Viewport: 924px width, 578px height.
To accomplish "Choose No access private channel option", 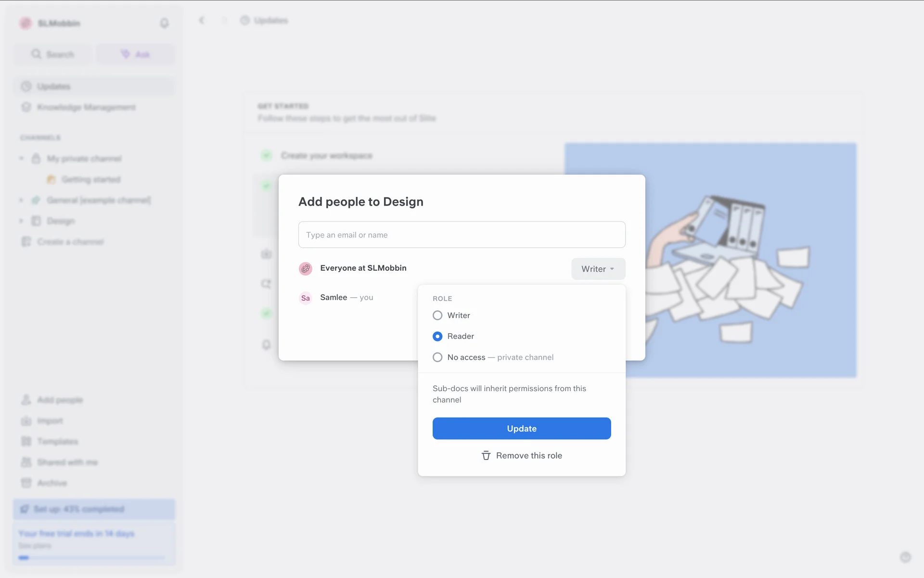I will point(437,357).
